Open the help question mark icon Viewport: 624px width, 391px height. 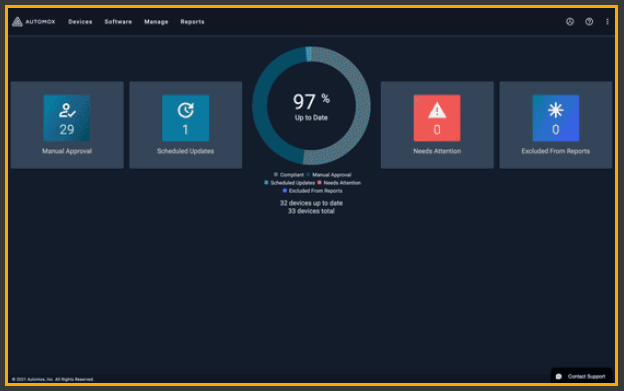pos(589,22)
